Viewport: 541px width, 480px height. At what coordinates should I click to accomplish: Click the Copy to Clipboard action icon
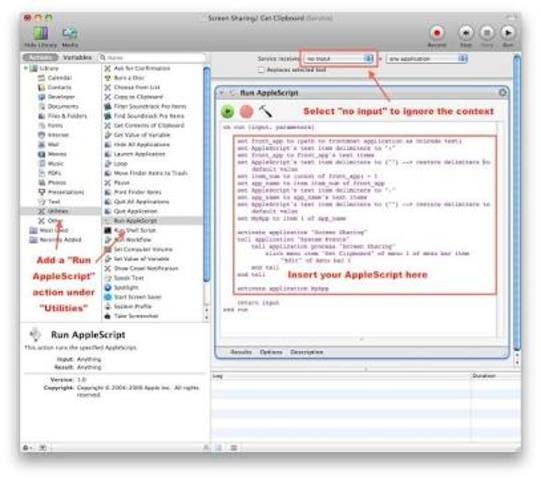click(108, 97)
